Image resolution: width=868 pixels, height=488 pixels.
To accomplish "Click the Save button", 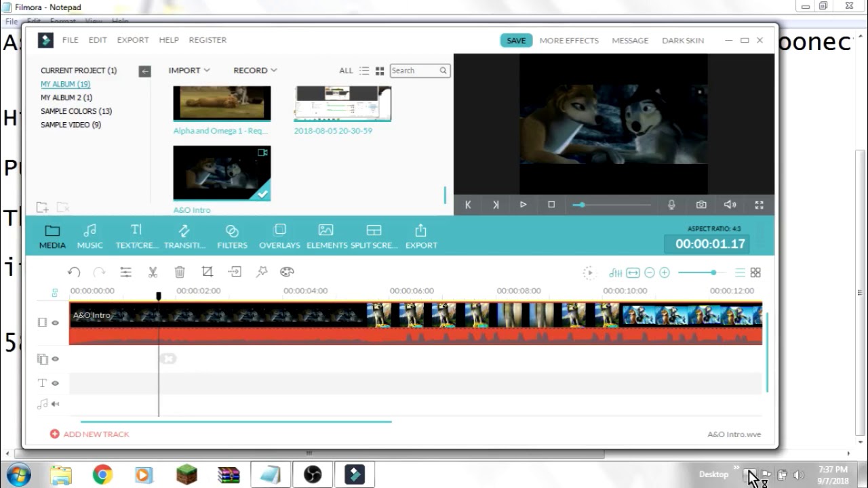I will tap(516, 41).
